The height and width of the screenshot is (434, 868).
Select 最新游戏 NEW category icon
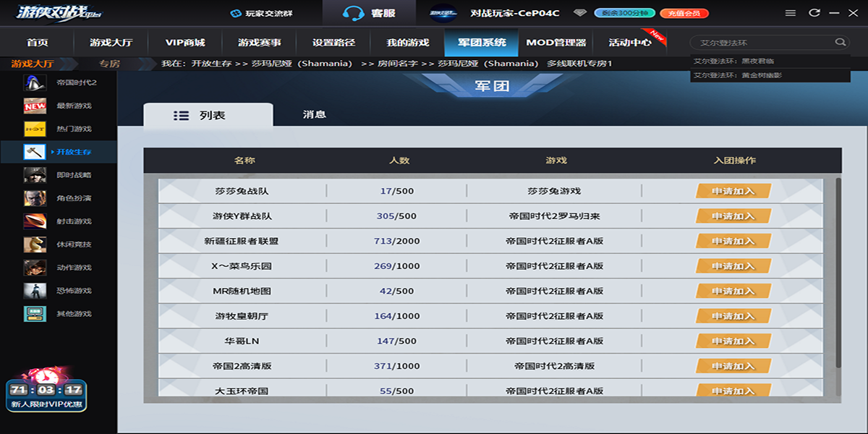tap(35, 106)
